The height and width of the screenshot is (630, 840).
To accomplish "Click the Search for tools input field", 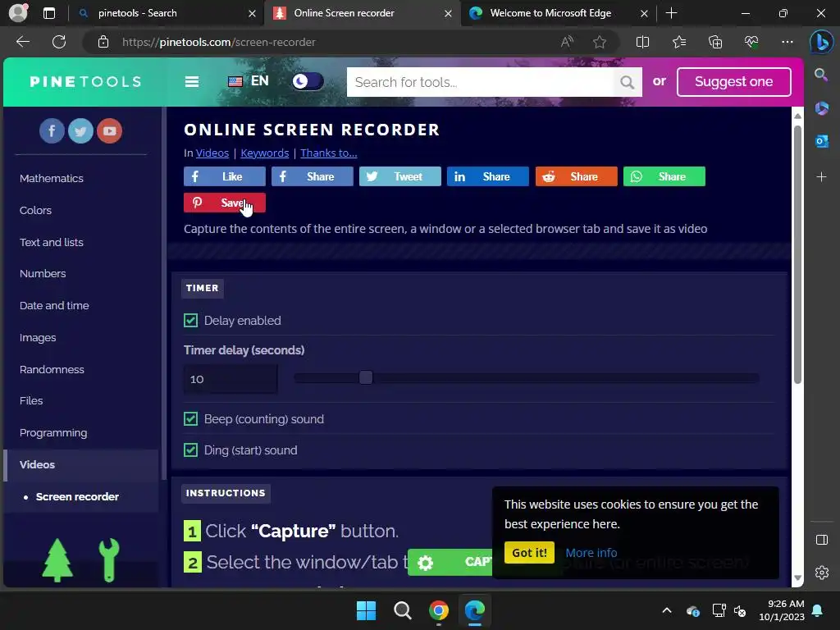I will (x=480, y=82).
